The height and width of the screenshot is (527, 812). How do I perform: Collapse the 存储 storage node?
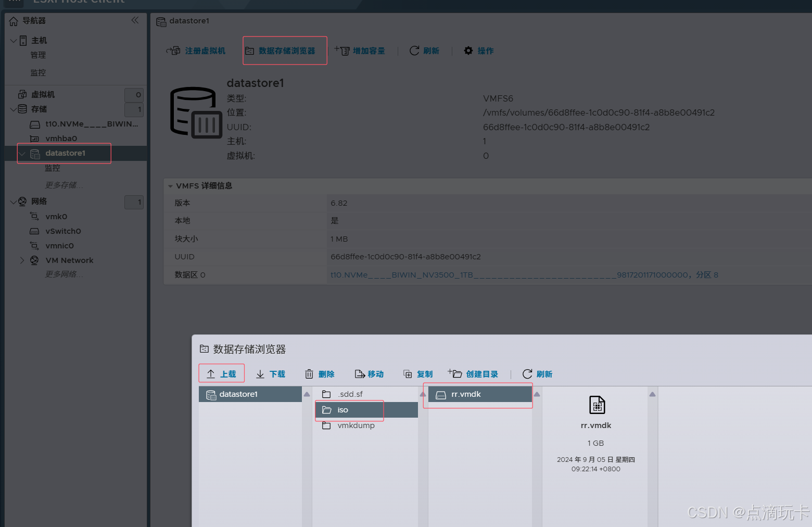13,109
